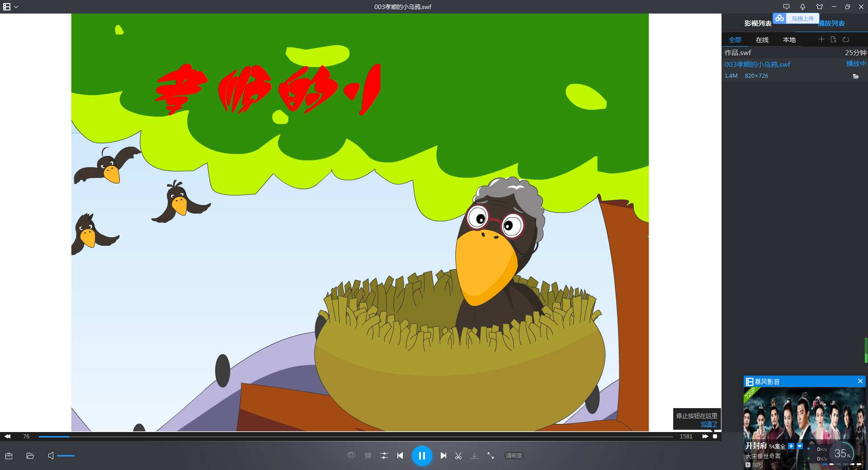Screen dimensions: 868x470
Task: Click the 播放中 status label
Action: tap(856, 64)
